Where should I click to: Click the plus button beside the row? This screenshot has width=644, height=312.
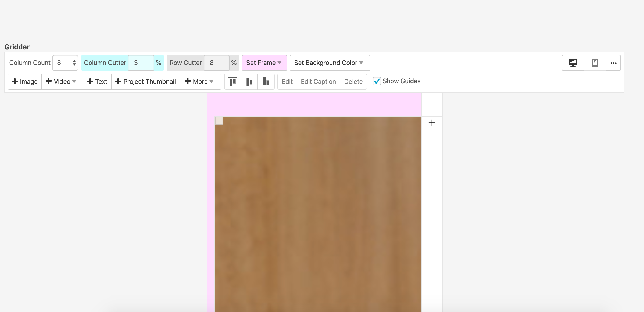432,123
